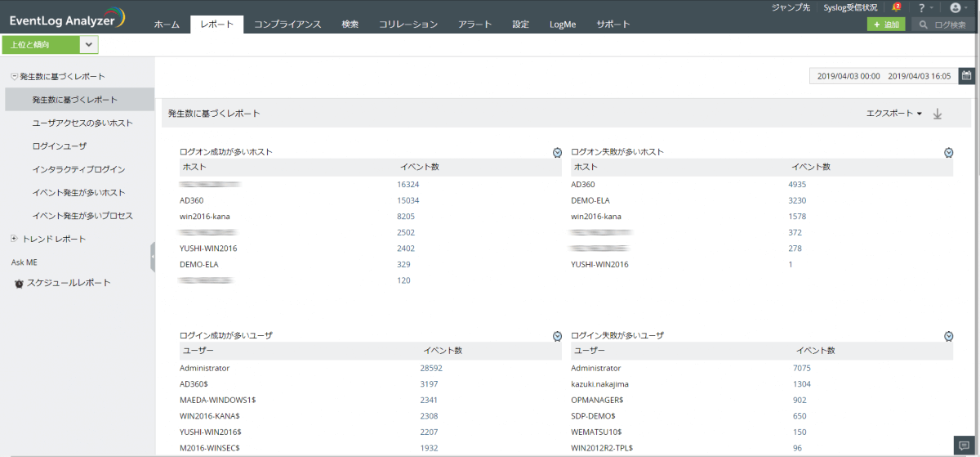Open the calendar date picker icon

(966, 76)
